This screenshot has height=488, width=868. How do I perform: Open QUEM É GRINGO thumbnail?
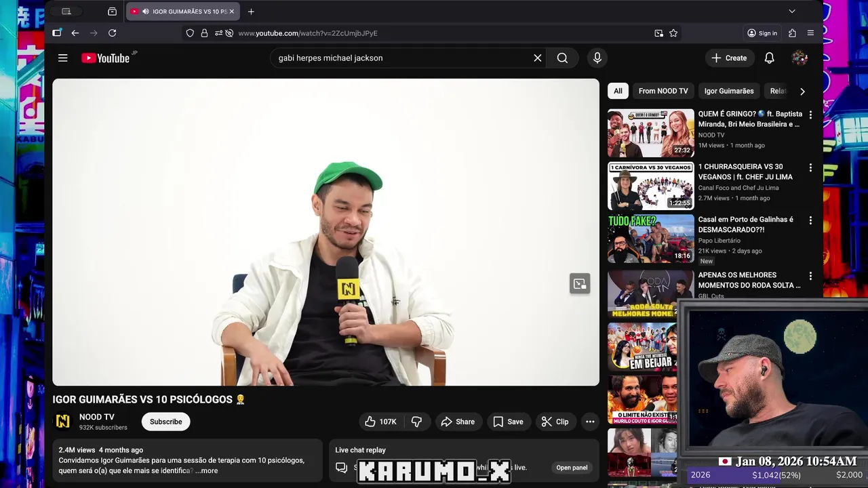(651, 133)
